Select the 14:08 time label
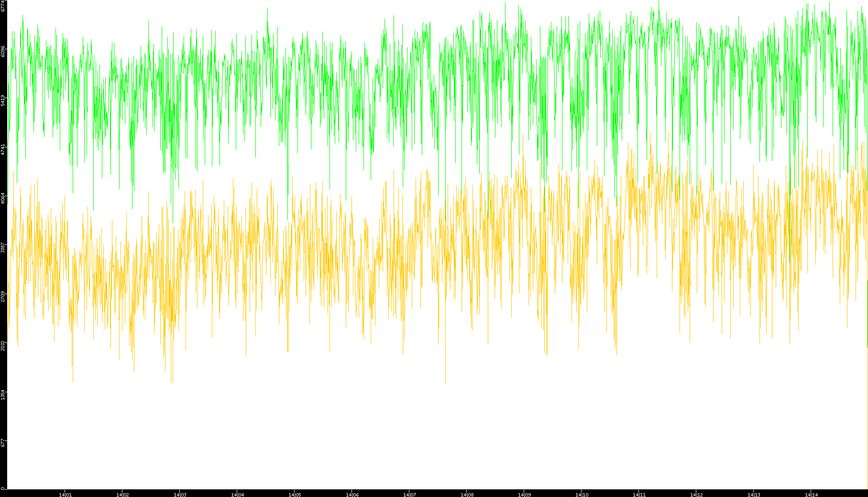Image resolution: width=868 pixels, height=497 pixels. [x=467, y=495]
